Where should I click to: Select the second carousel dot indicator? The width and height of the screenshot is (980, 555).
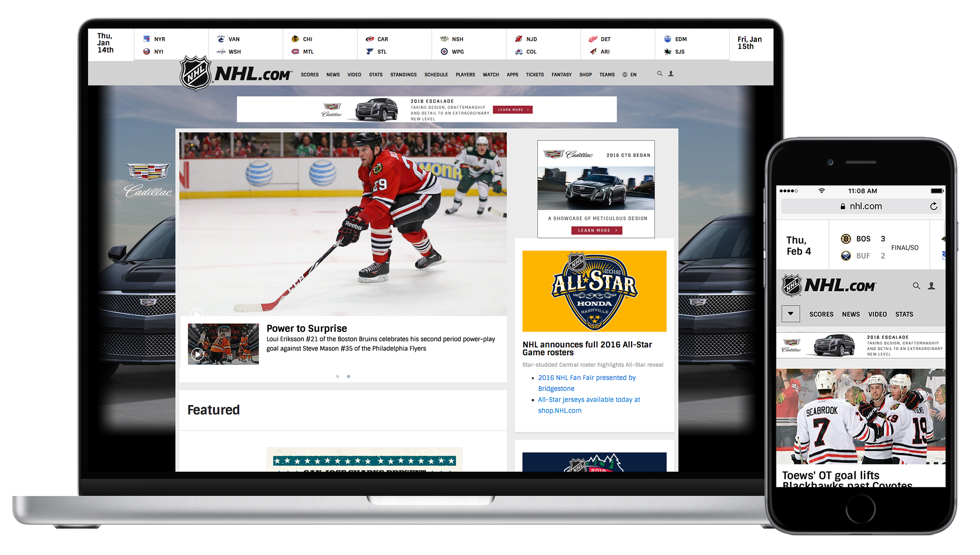348,376
